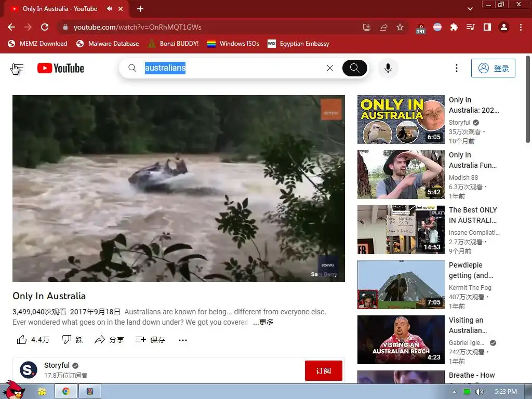Screen dimensions: 532x399
Task: Open the striped circular extension icon
Action: tap(437, 27)
